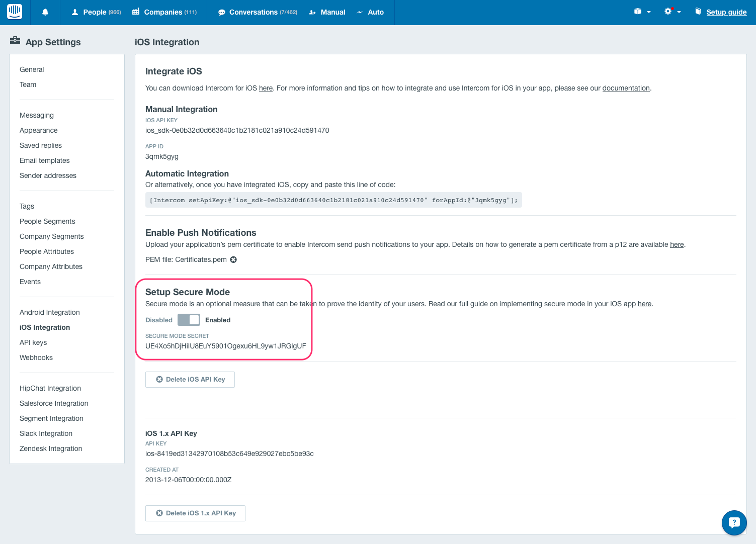
Task: Open API keys settings
Action: pyautogui.click(x=33, y=342)
